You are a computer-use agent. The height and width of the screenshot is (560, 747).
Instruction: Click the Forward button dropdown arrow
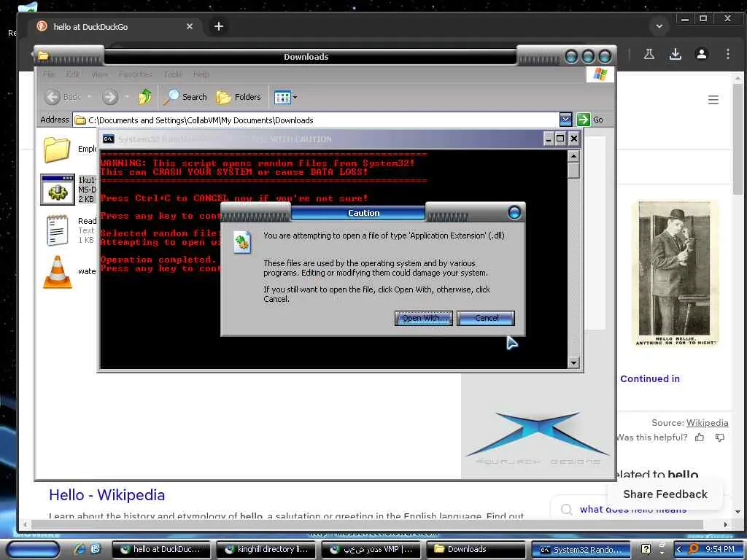point(127,97)
